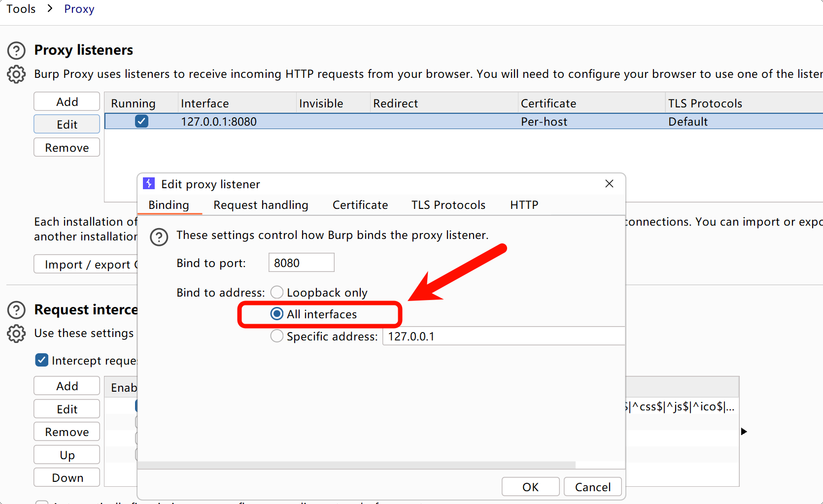Click OK to confirm listener settings
The width and height of the screenshot is (823, 504).
(x=530, y=487)
